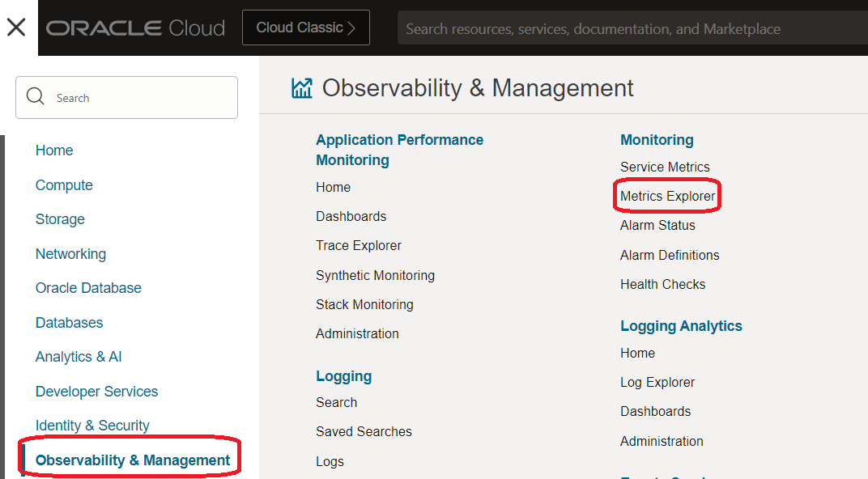Open the Networking menu category
This screenshot has width=868, height=479.
pos(70,254)
